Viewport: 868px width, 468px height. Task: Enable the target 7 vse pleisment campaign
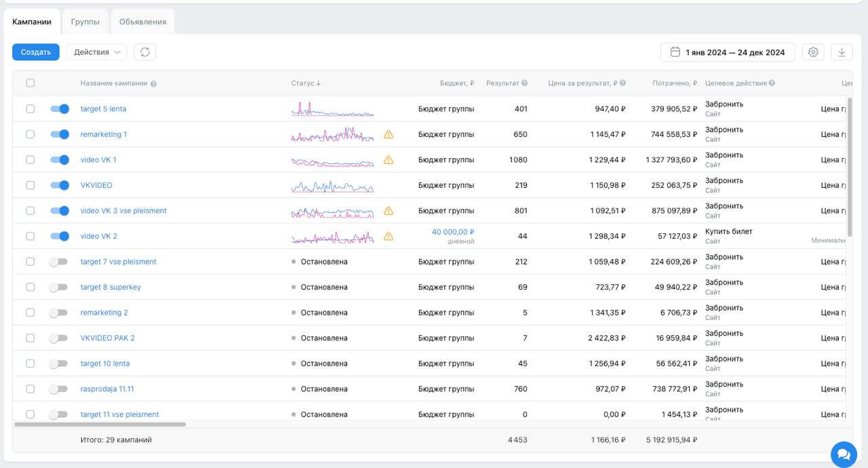click(58, 262)
